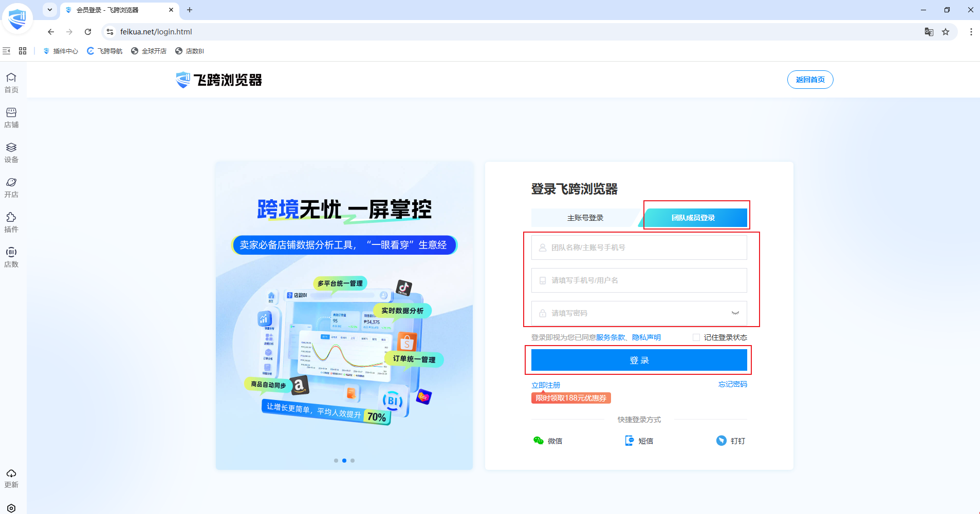Select the third carousel dot
The width and height of the screenshot is (980, 514).
point(353,461)
